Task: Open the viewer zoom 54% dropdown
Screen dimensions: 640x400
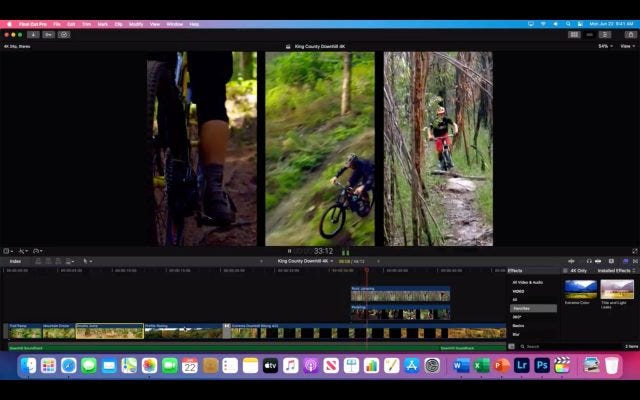Action: (605, 47)
